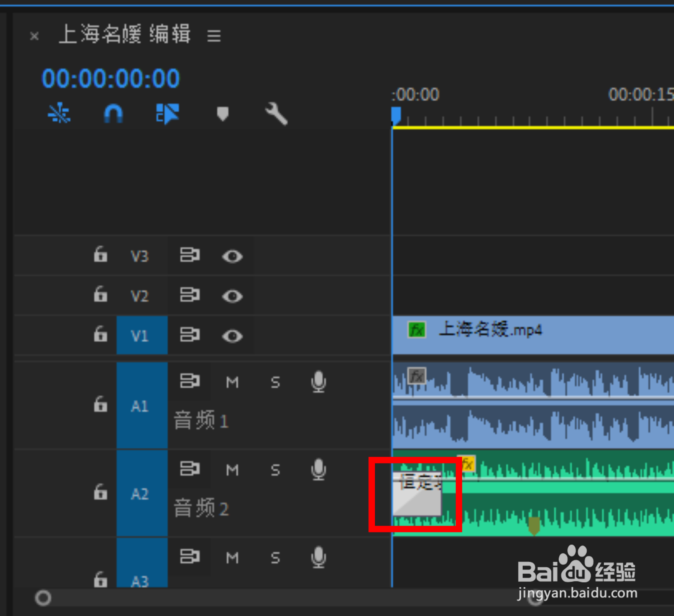Click the 音频 1 track name
Image resolution: width=674 pixels, height=616 pixels.
(201, 421)
